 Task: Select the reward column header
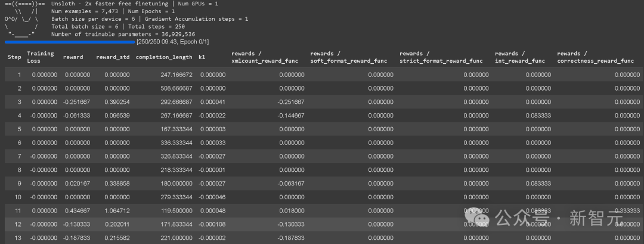click(73, 57)
